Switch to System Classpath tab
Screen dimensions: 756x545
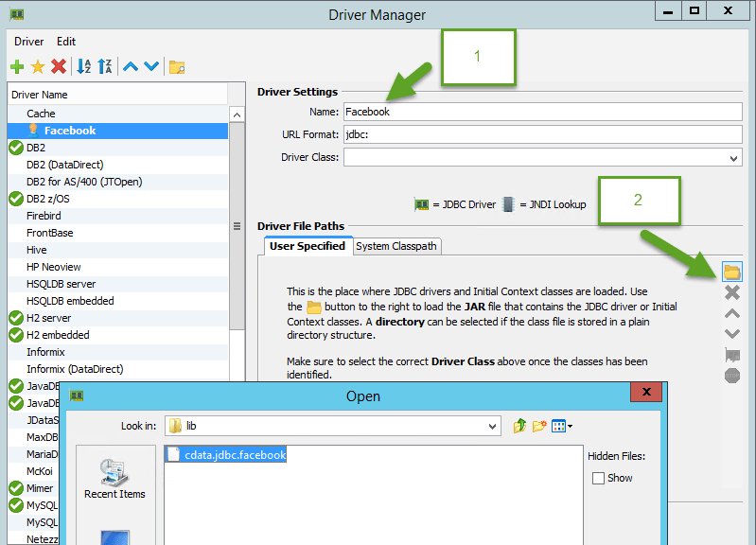tap(396, 246)
